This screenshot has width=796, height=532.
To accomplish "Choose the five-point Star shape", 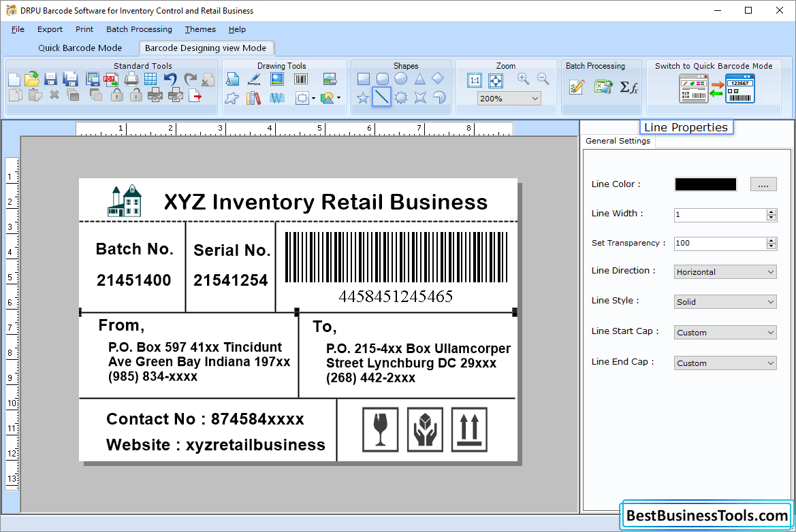I will (x=363, y=98).
